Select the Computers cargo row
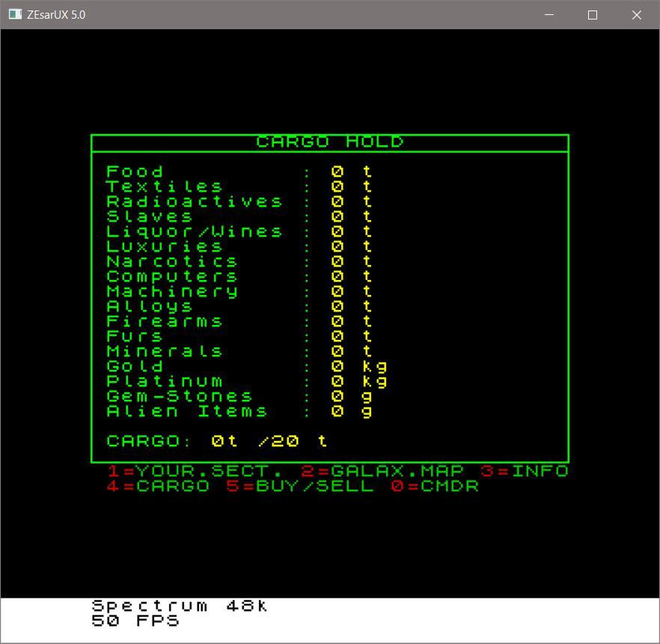 239,276
